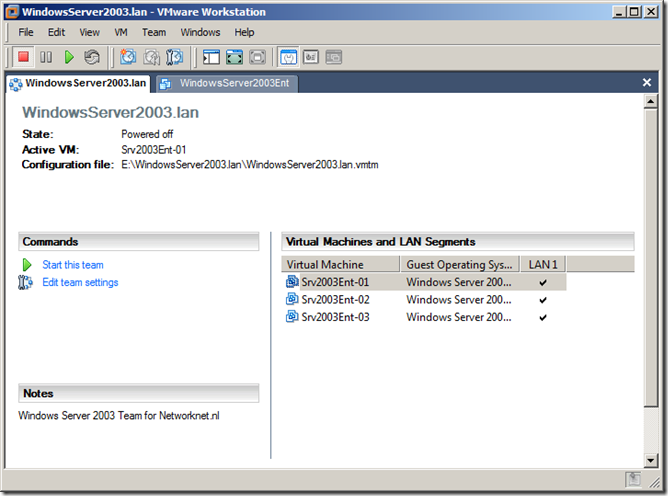Click the Take Snapshot toolbar icon
The width and height of the screenshot is (668, 496).
pos(128,57)
